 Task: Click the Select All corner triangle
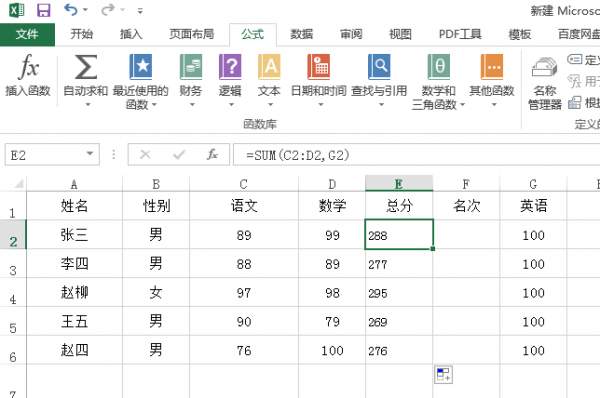(18, 184)
